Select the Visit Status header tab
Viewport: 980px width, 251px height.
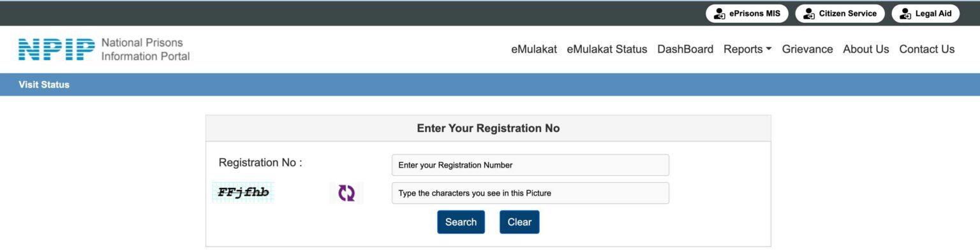pyautogui.click(x=44, y=84)
